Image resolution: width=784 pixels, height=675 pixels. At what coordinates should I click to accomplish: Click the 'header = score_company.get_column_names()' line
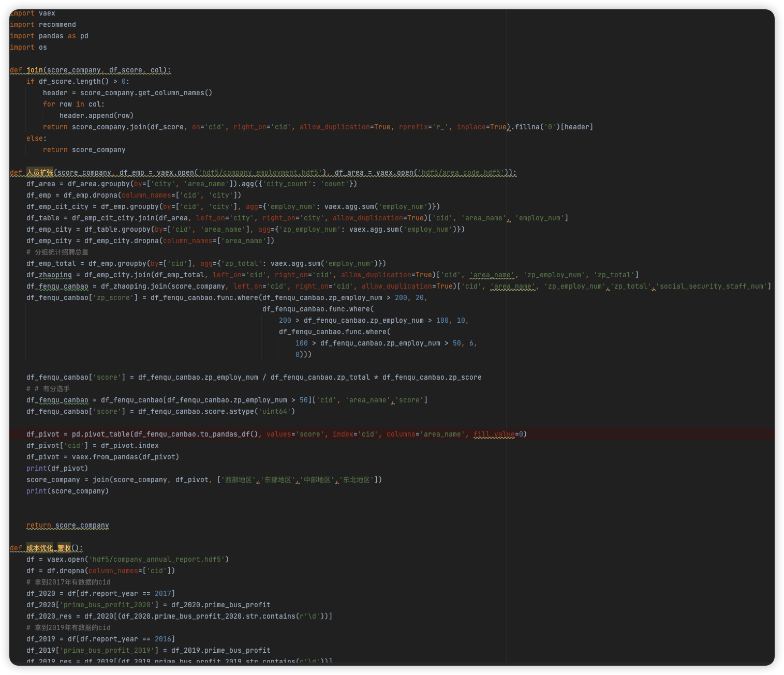click(x=128, y=93)
